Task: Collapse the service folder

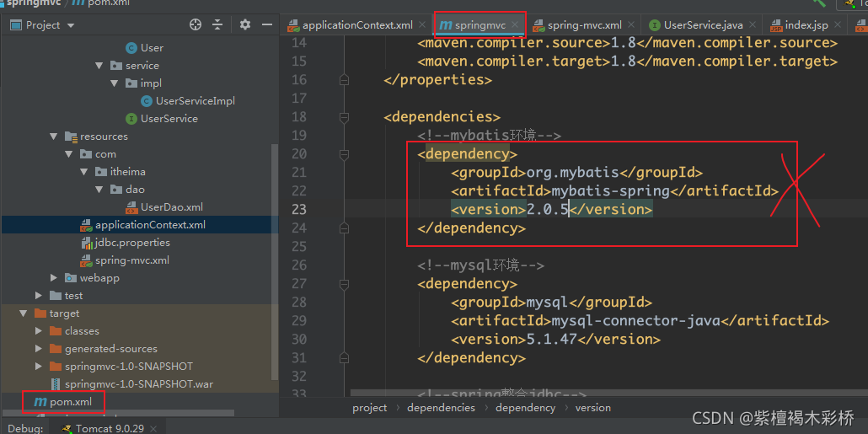Action: click(99, 66)
